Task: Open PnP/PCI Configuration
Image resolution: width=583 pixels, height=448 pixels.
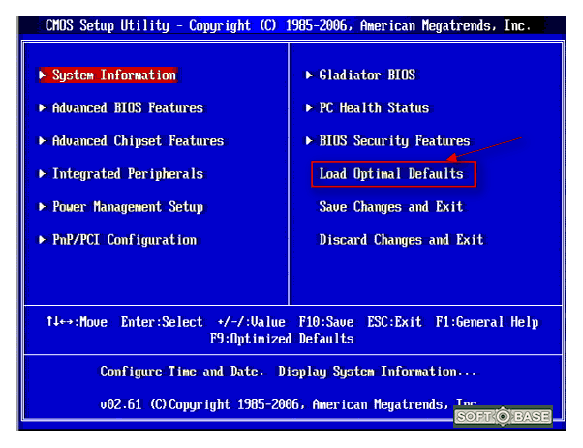Action: 125,240
